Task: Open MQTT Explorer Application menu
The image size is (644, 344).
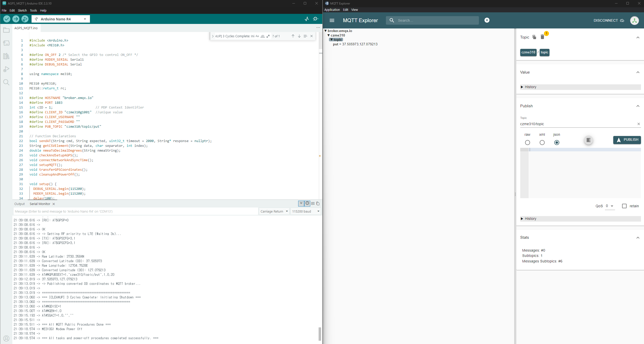Action: pyautogui.click(x=332, y=10)
